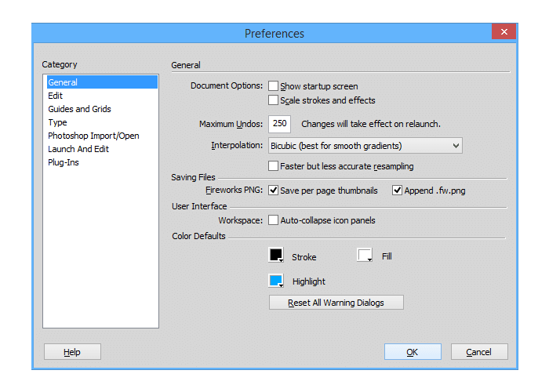Select Guides and Grids category

[x=79, y=109]
